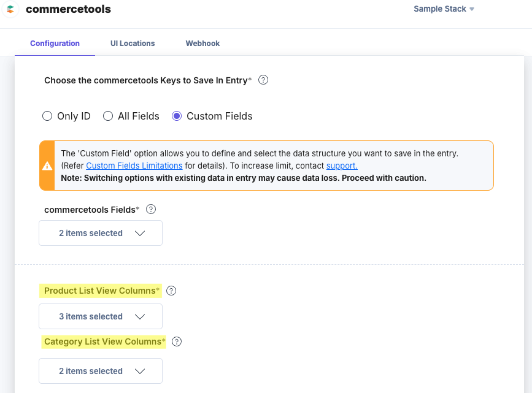Click the support link
The height and width of the screenshot is (393, 532).
[x=342, y=166]
